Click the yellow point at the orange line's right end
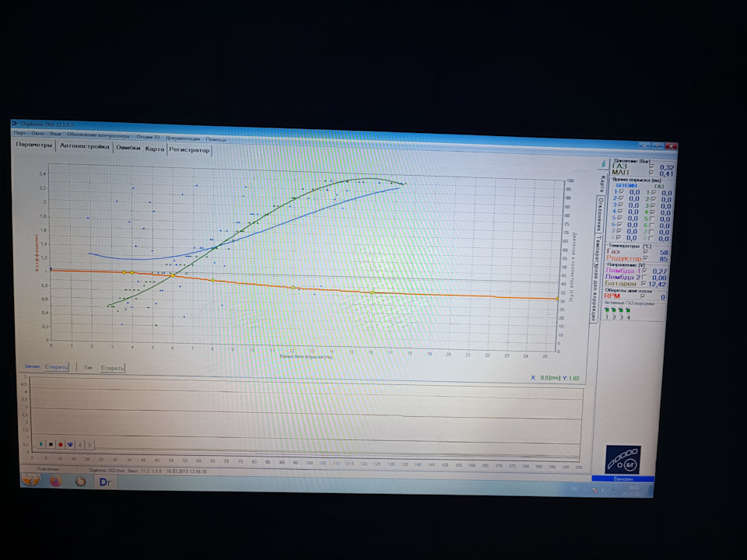The width and height of the screenshot is (747, 560). [x=557, y=299]
